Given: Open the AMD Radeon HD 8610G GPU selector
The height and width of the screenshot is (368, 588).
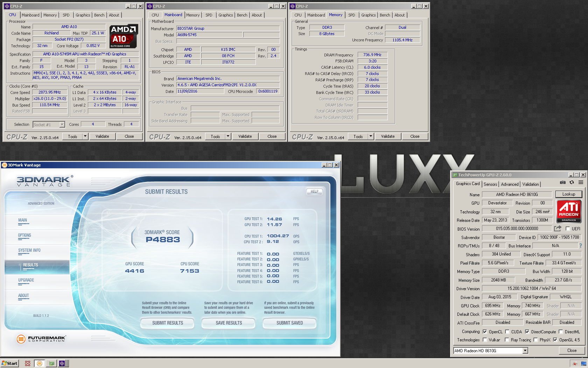Looking at the screenshot, I should [x=490, y=350].
